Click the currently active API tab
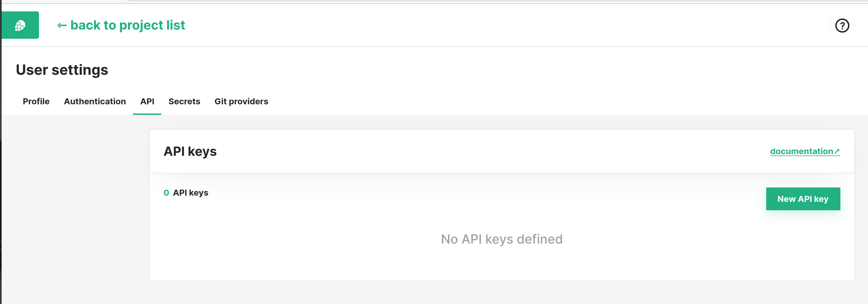Viewport: 868px width, 304px height. click(x=147, y=101)
